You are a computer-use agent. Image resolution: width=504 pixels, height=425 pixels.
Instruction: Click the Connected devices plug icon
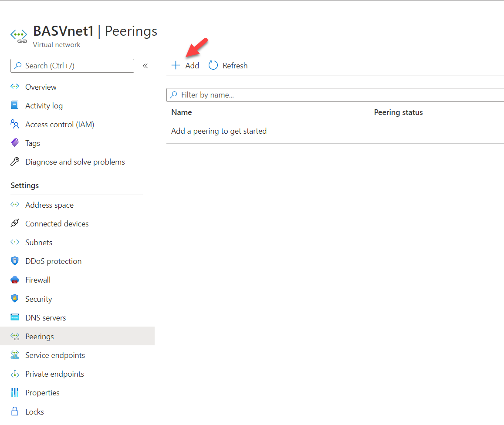coord(15,223)
